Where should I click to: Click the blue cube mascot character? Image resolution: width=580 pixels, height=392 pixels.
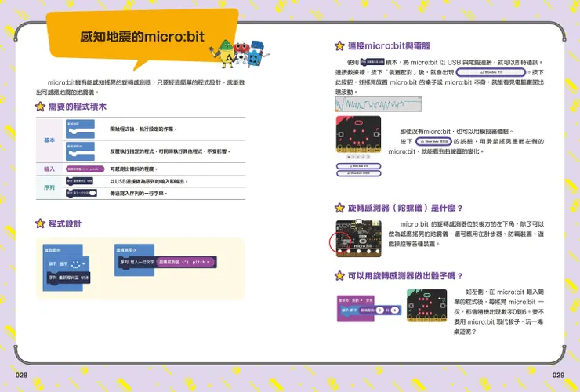click(256, 54)
